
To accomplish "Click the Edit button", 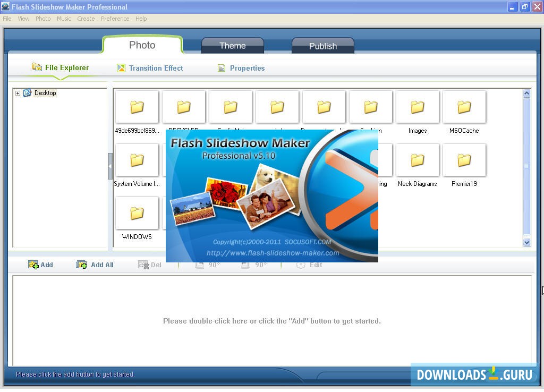I will tap(310, 265).
